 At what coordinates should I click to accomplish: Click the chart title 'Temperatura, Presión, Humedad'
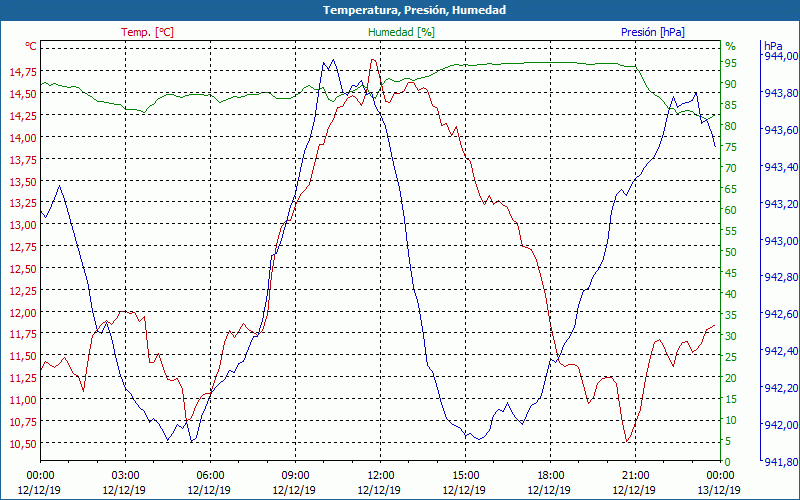[x=414, y=10]
